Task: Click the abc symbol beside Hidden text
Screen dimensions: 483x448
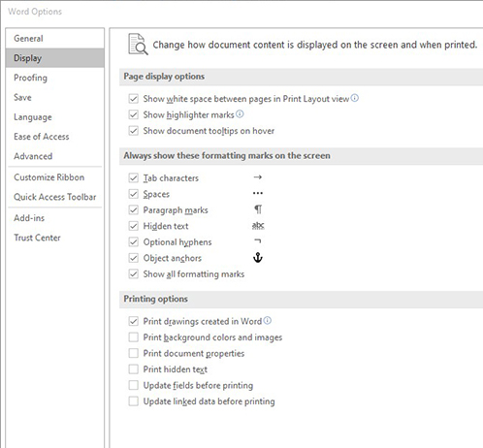Action: click(x=258, y=225)
